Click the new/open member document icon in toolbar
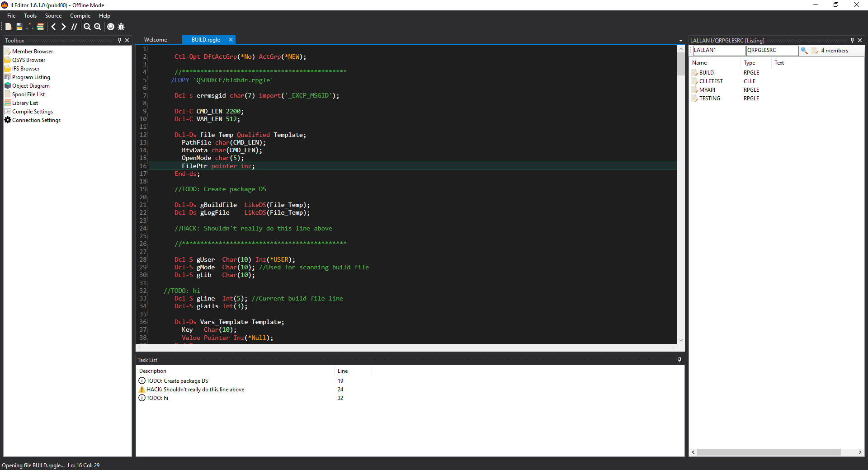868x470 pixels. (x=8, y=27)
